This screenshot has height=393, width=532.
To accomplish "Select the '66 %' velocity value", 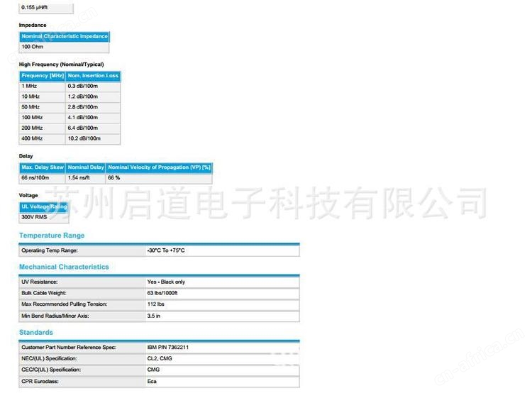I will 113,178.
